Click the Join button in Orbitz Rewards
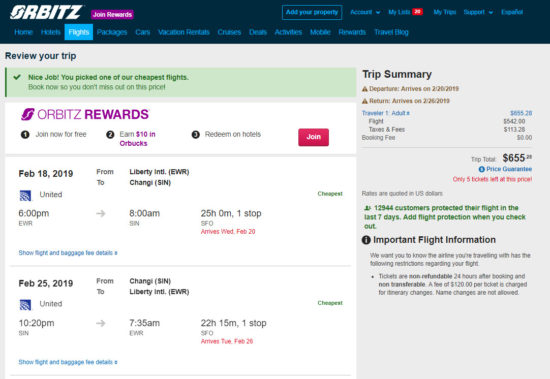Image resolution: width=550 pixels, height=379 pixels. pos(314,137)
